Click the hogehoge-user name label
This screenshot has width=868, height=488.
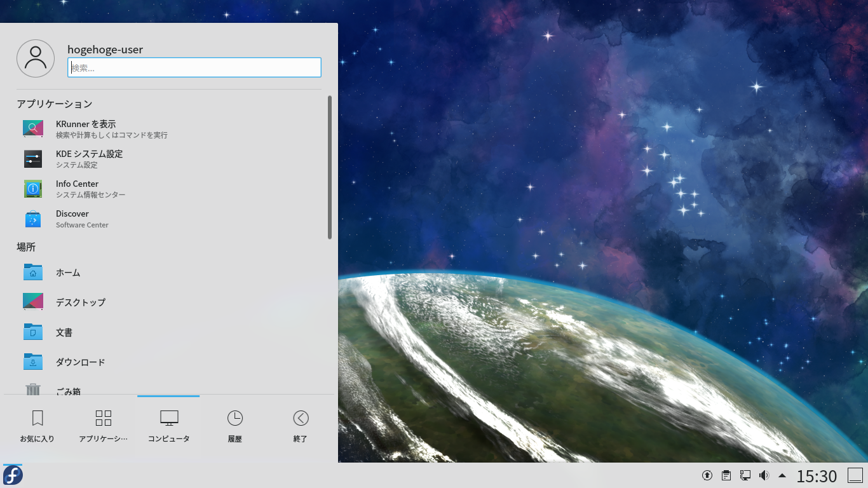pos(105,50)
